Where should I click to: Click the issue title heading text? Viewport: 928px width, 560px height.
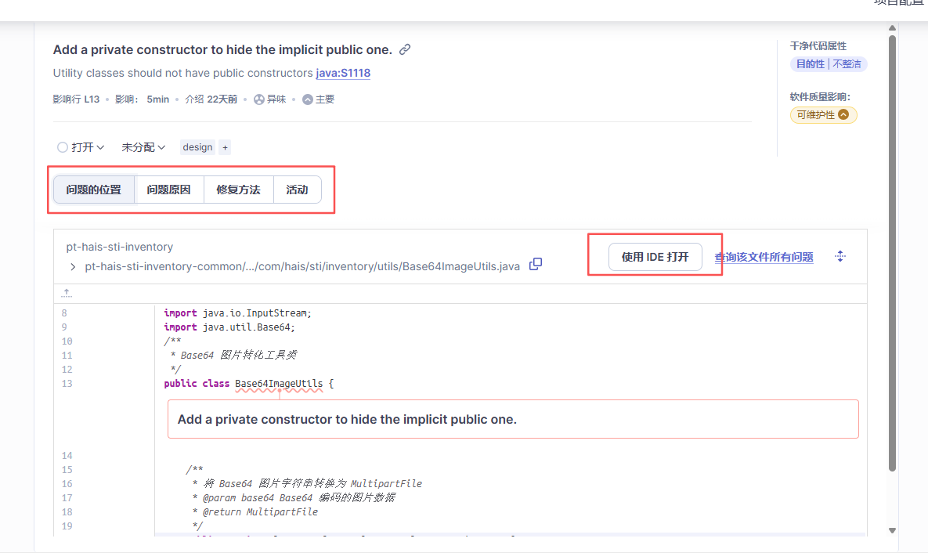click(222, 49)
